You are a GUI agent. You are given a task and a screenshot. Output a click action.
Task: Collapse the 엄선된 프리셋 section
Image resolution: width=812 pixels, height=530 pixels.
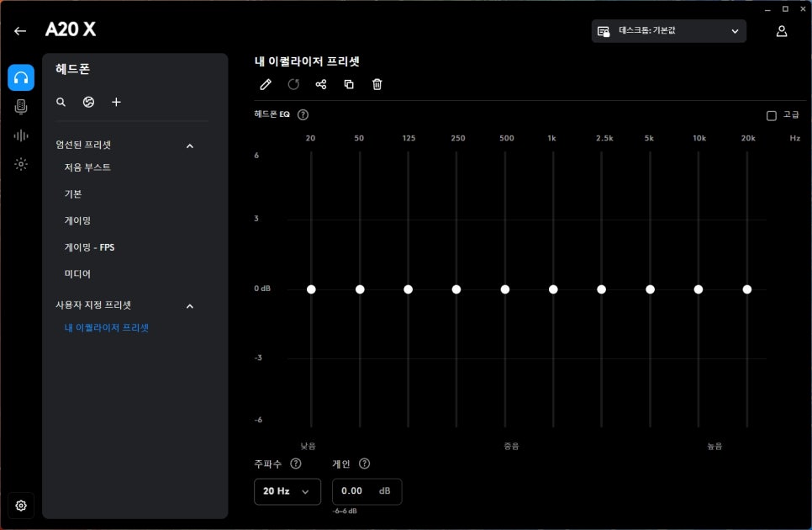tap(189, 146)
